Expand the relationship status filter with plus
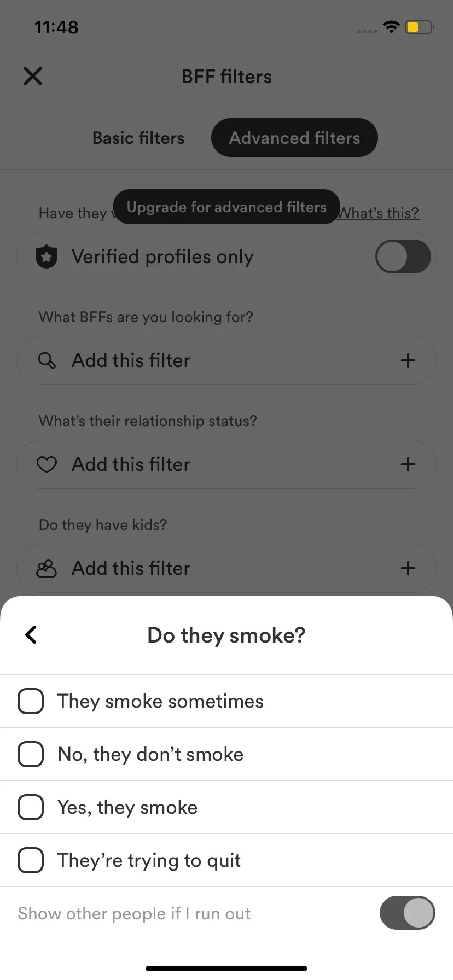 (408, 464)
